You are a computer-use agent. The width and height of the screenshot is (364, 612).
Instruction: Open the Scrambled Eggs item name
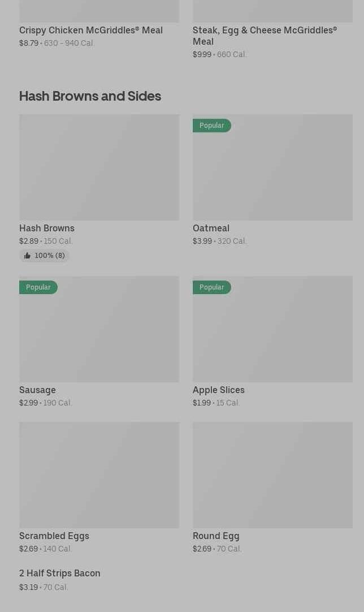[54, 536]
